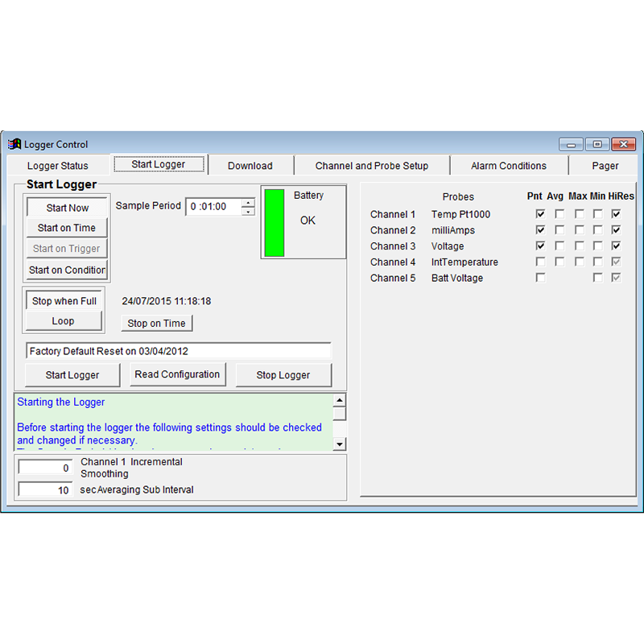Click the help text scroll down arrow
The image size is (644, 644).
tap(340, 444)
